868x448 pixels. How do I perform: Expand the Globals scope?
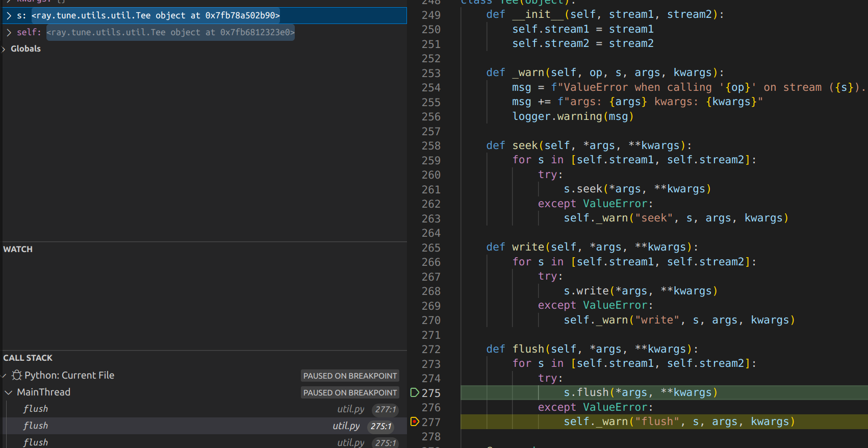(5, 49)
